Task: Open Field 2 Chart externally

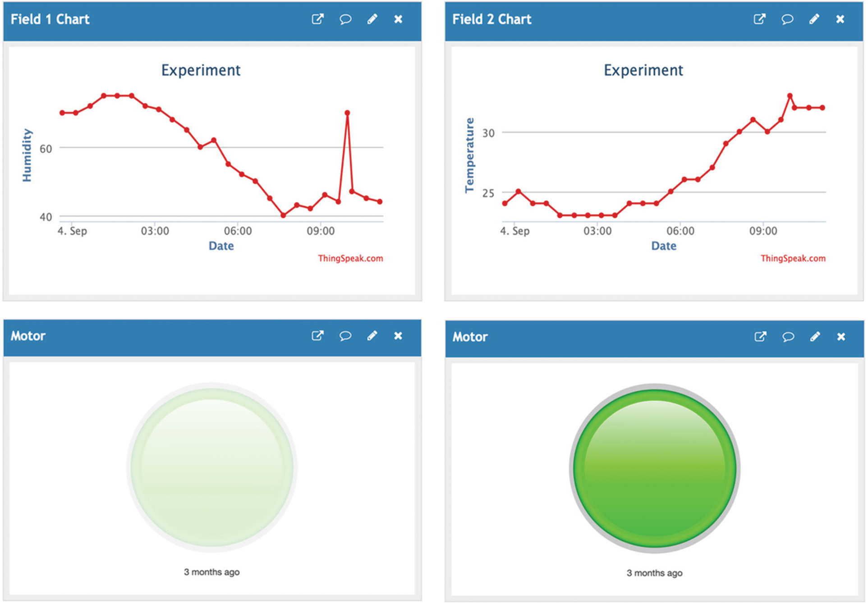Action: click(x=760, y=19)
